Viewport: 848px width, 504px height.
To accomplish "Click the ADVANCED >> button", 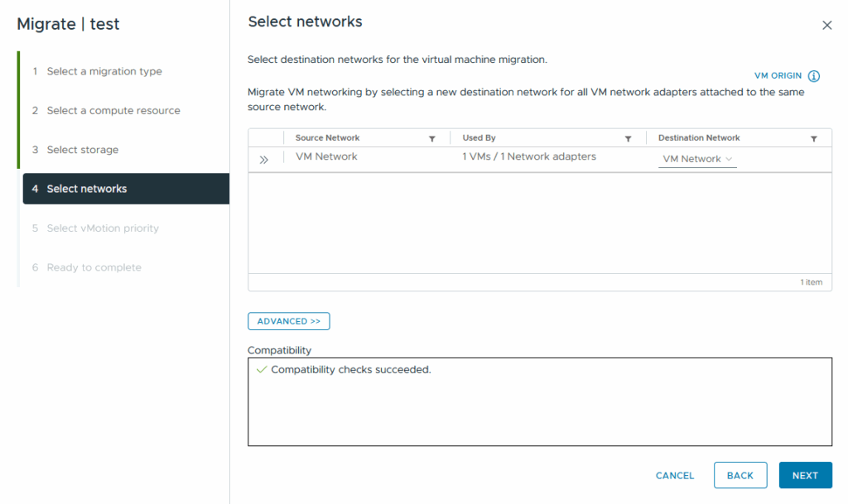I will (289, 321).
